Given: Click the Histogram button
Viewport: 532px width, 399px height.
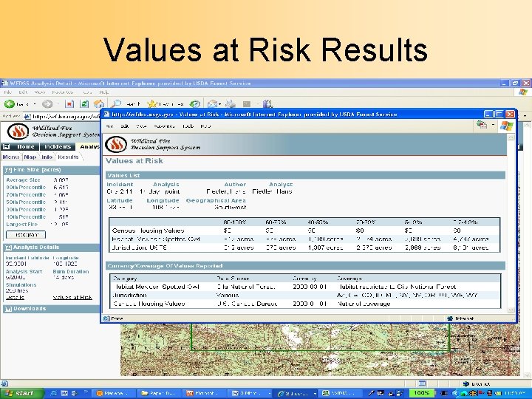Looking at the screenshot, I should click(26, 234).
